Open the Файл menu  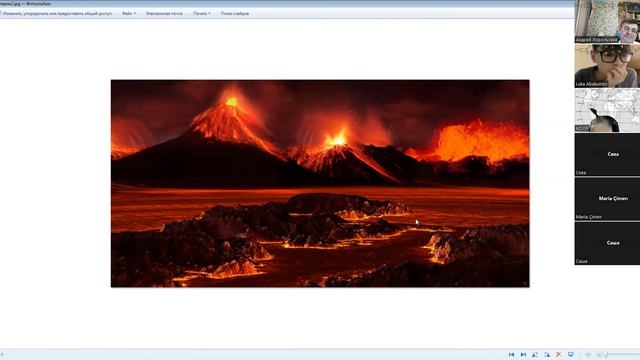129,13
